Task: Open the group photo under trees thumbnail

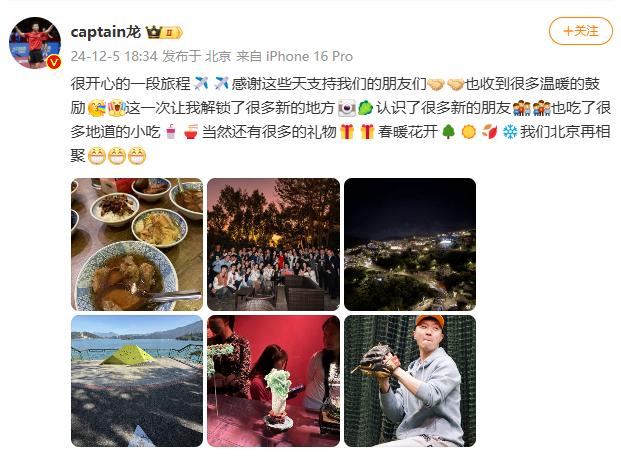Action: [273, 244]
